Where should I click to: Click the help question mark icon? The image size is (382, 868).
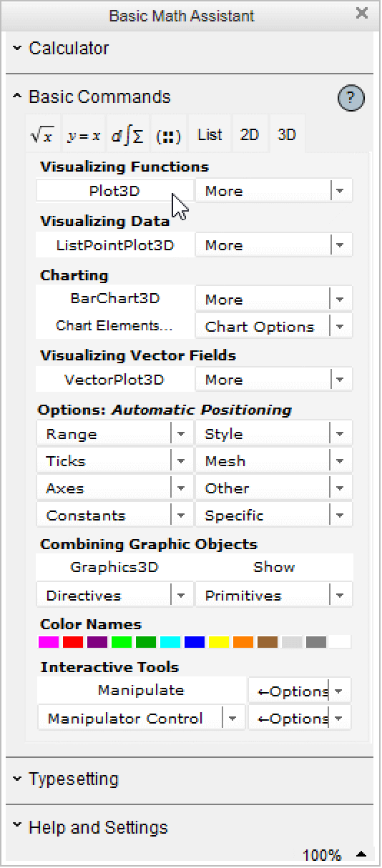[x=351, y=99]
